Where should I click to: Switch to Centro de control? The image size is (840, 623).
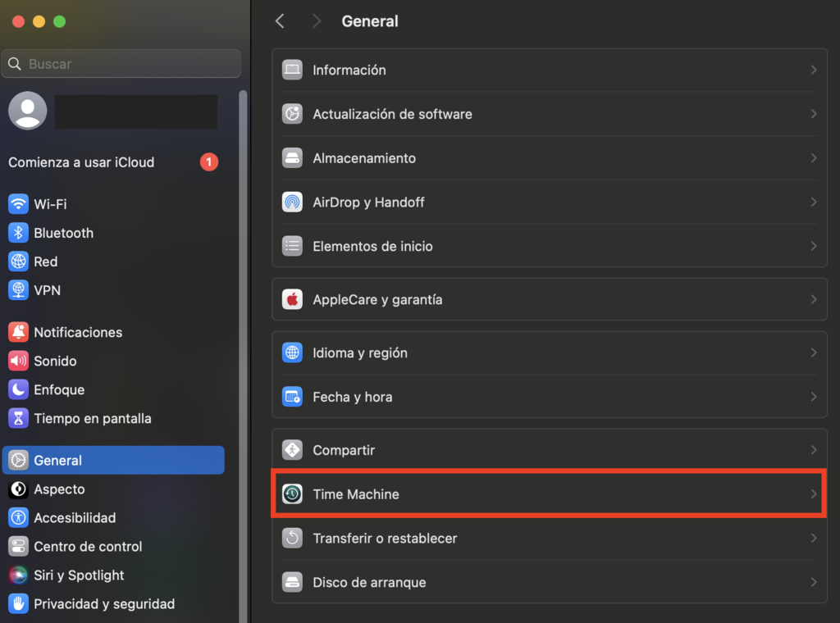click(x=87, y=547)
